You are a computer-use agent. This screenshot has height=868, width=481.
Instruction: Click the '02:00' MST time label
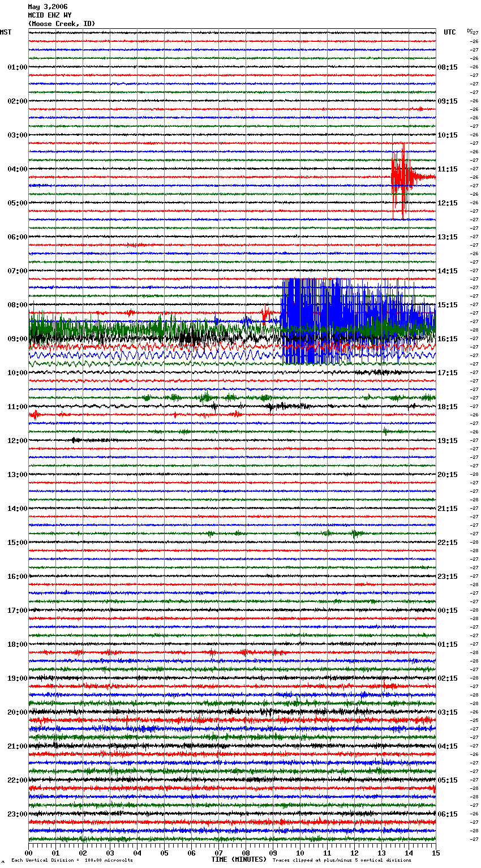click(18, 101)
